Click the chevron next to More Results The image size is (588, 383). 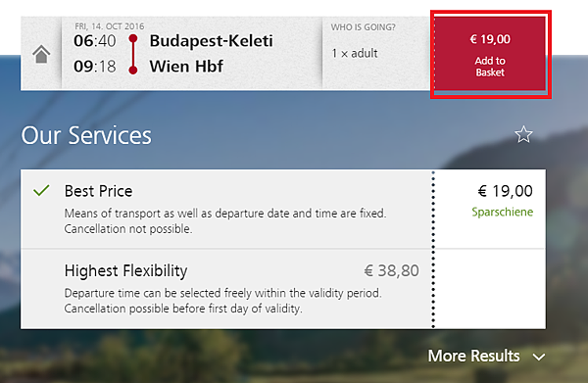click(x=539, y=358)
